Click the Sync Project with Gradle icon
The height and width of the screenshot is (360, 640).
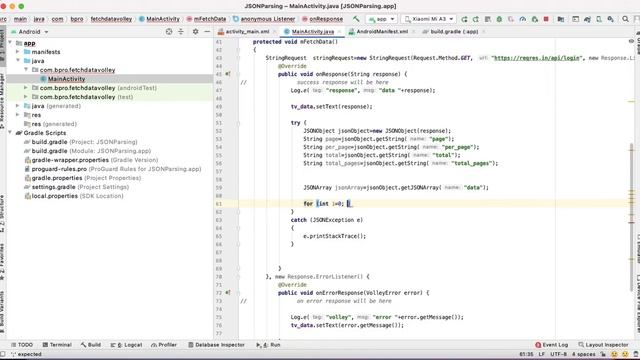(587, 19)
